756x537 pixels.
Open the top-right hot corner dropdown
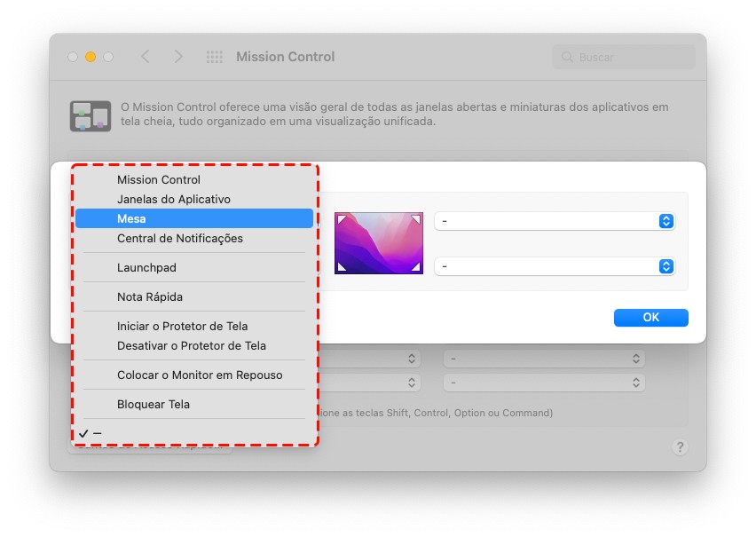click(x=555, y=221)
